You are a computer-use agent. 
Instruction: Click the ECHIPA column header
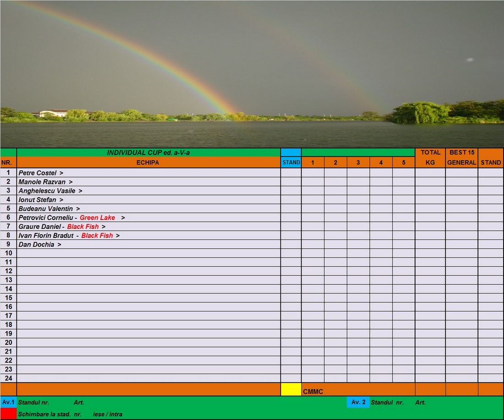(148, 162)
